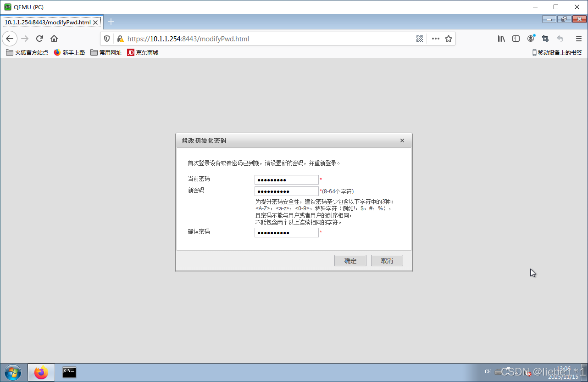
Task: Open the tracking protection shield icon
Action: pos(107,39)
